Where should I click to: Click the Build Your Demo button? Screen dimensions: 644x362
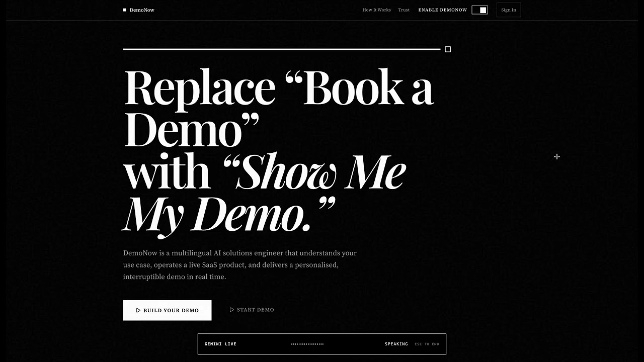click(167, 310)
